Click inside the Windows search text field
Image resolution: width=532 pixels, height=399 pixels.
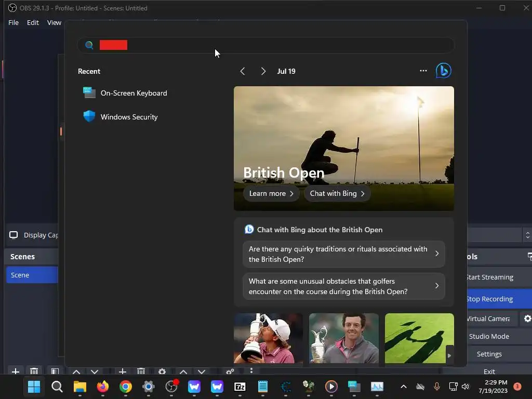pos(265,45)
